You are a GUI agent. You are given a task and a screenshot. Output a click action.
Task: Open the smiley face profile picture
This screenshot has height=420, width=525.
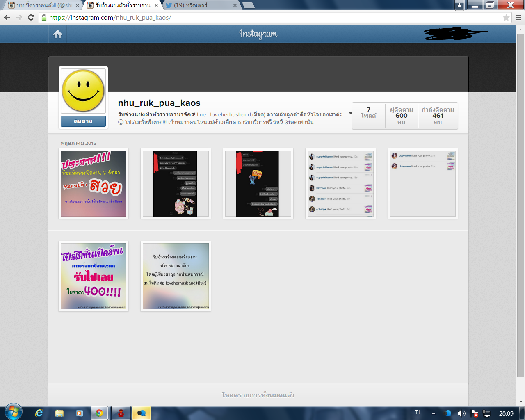(83, 91)
